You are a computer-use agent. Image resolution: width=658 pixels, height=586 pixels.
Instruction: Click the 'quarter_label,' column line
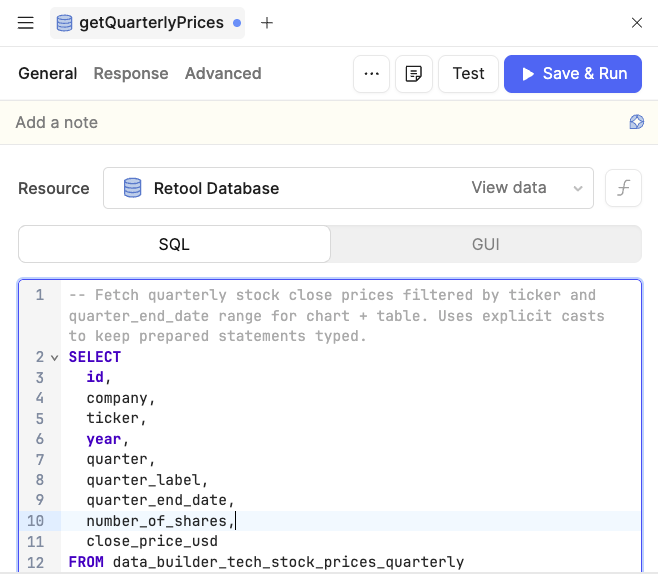coord(147,480)
